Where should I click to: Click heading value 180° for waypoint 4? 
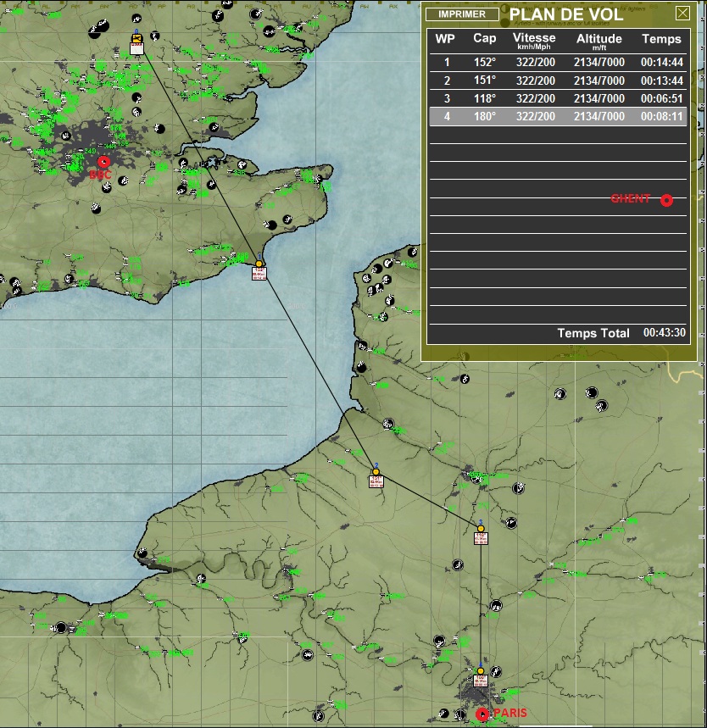tap(485, 116)
